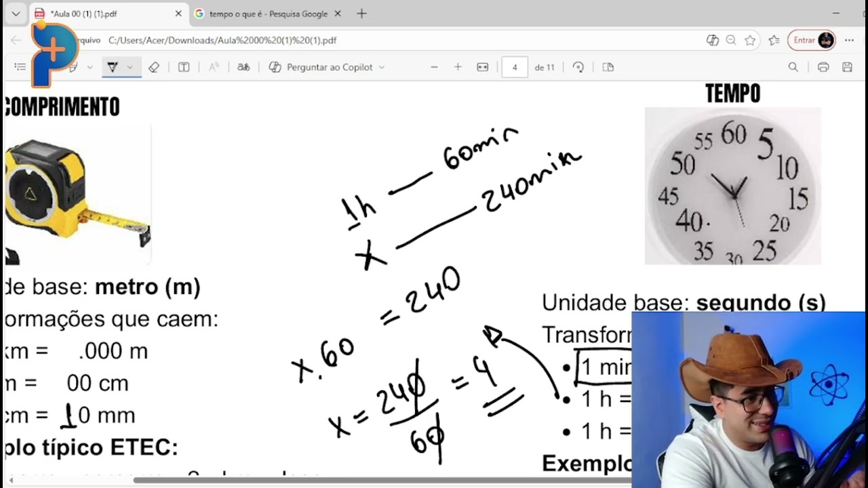Rotate the PDF page
This screenshot has height=488, width=868.
click(x=578, y=67)
